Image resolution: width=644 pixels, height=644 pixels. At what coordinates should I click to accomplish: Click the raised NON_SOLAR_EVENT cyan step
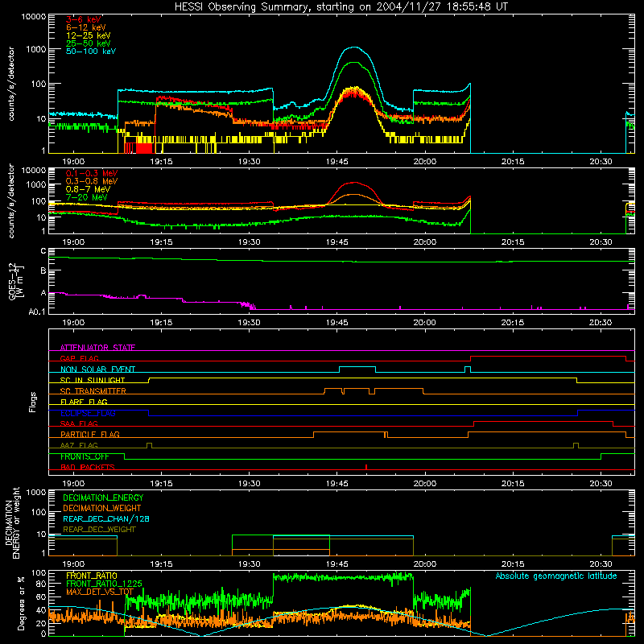[x=357, y=367]
